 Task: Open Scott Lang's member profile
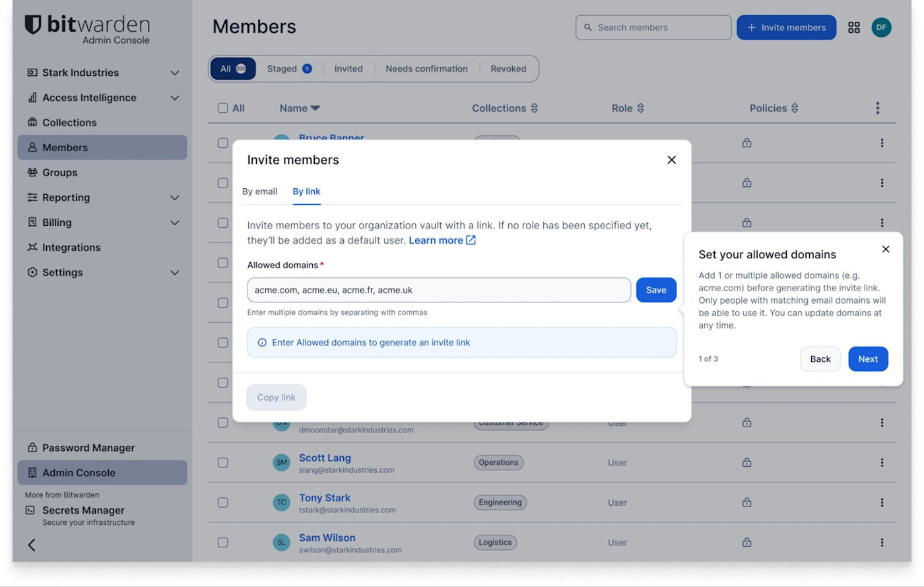325,458
